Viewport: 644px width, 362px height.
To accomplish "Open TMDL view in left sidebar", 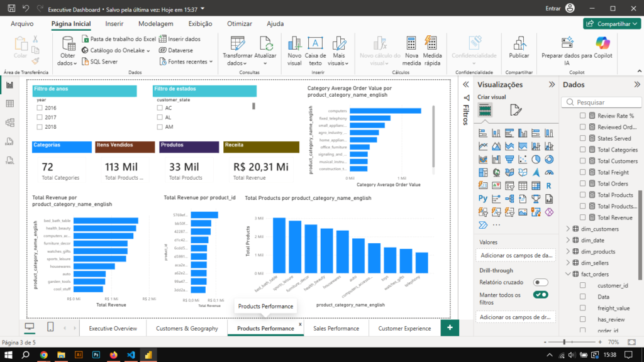I will coord(9,160).
